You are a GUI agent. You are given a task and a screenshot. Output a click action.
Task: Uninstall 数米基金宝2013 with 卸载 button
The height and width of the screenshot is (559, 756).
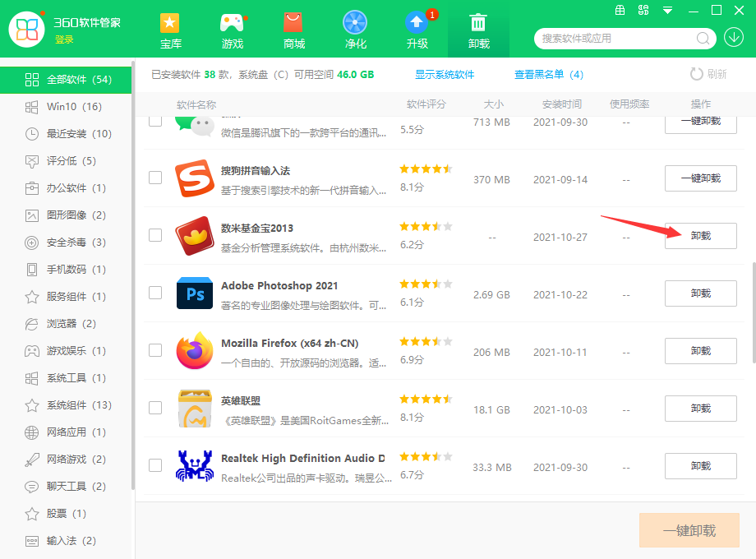coord(700,236)
